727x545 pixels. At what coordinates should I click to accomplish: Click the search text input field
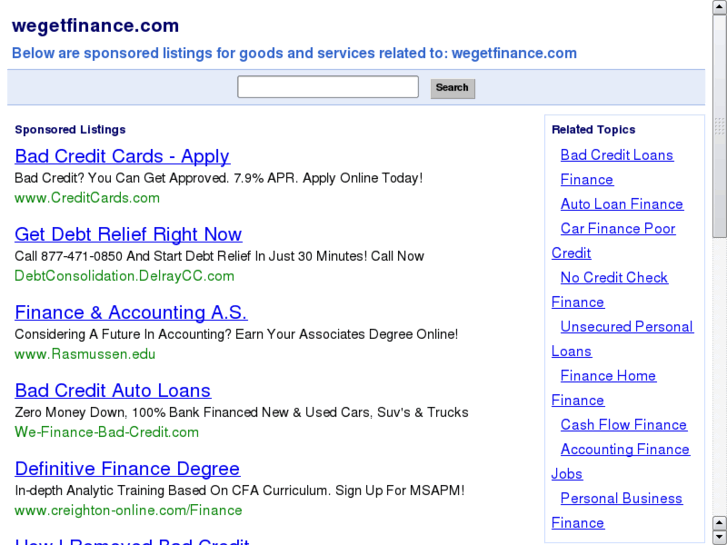(328, 87)
